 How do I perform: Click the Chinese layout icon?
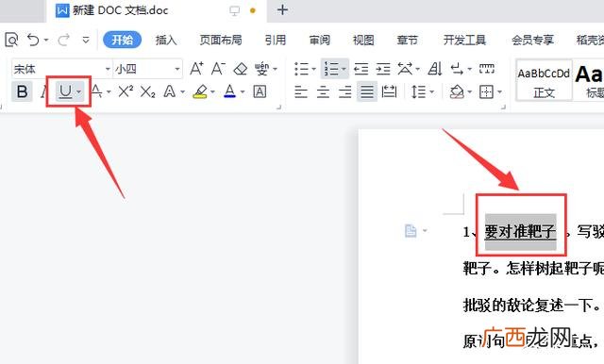(406, 69)
